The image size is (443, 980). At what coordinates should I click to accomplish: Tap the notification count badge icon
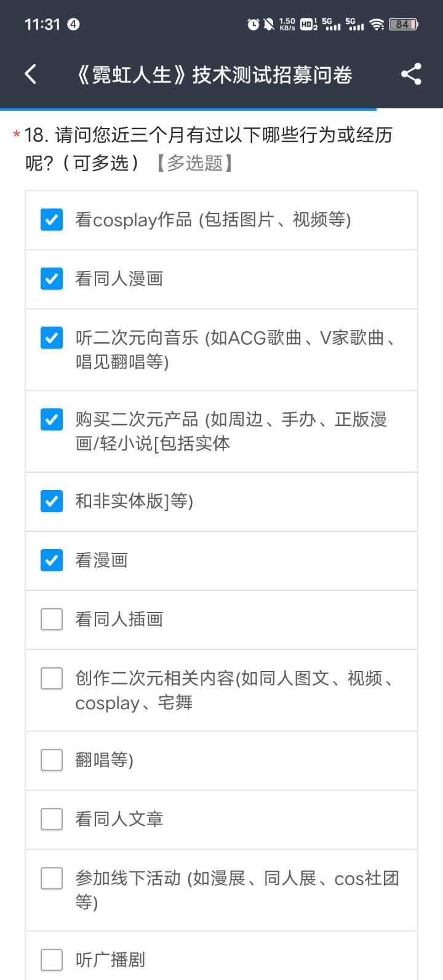coord(73,24)
